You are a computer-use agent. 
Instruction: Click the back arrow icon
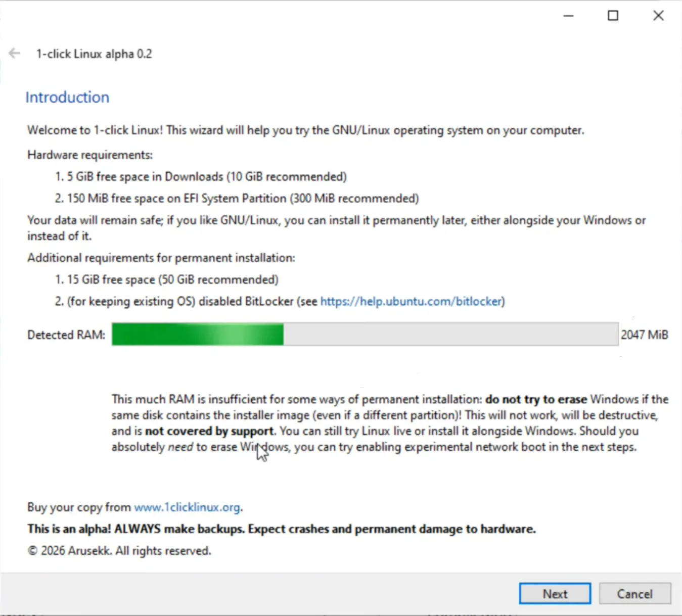pyautogui.click(x=15, y=53)
